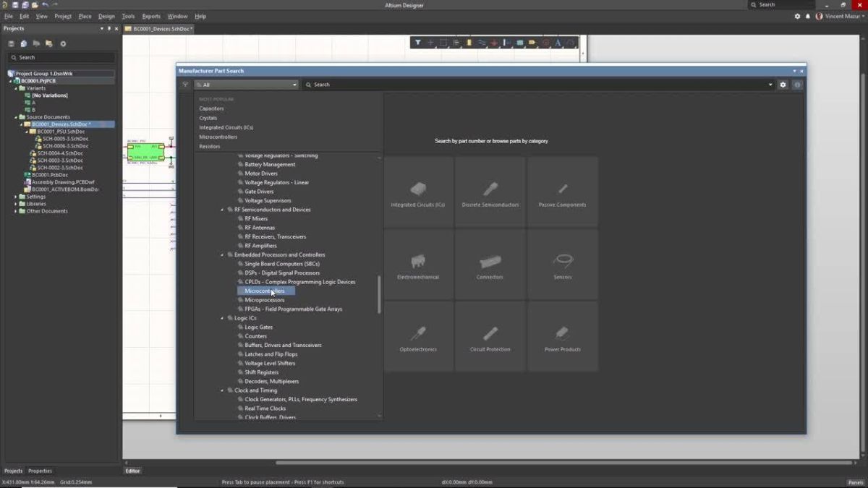
Task: Open Manufacturer Part Search settings gear
Action: pos(783,85)
